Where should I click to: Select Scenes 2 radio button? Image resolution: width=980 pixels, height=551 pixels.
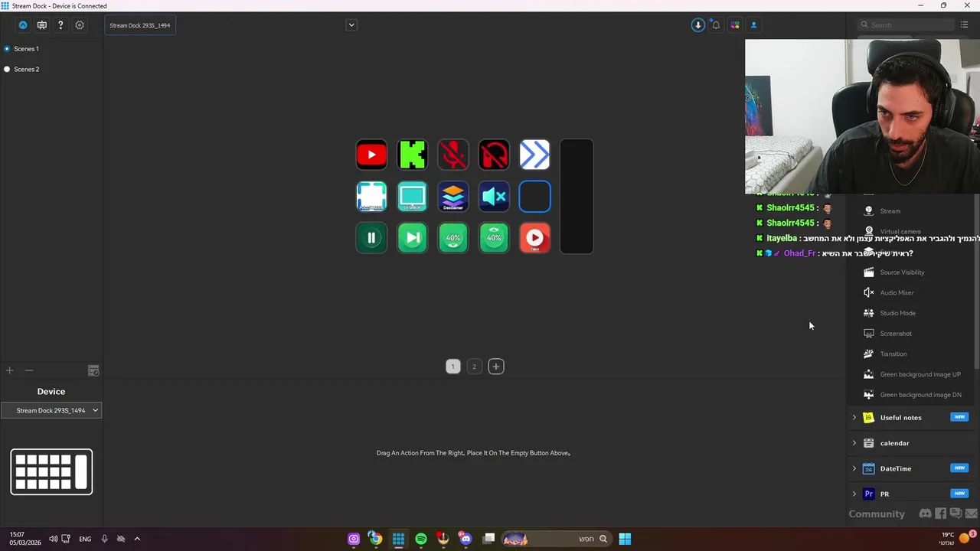tap(7, 69)
